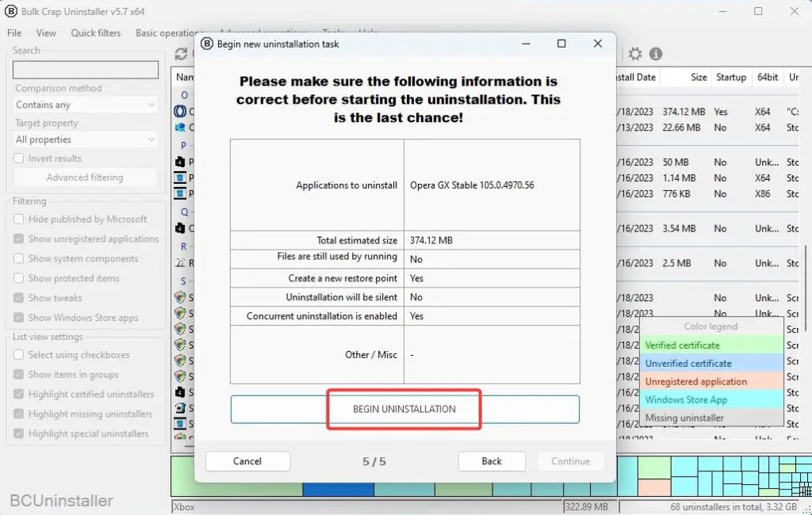812x515 pixels.
Task: Click the R group header in list
Action: click(184, 246)
